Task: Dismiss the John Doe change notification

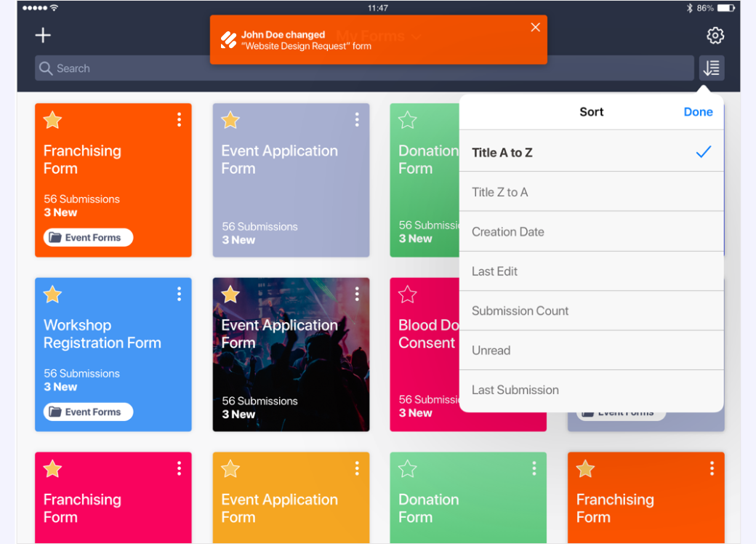Action: coord(536,27)
